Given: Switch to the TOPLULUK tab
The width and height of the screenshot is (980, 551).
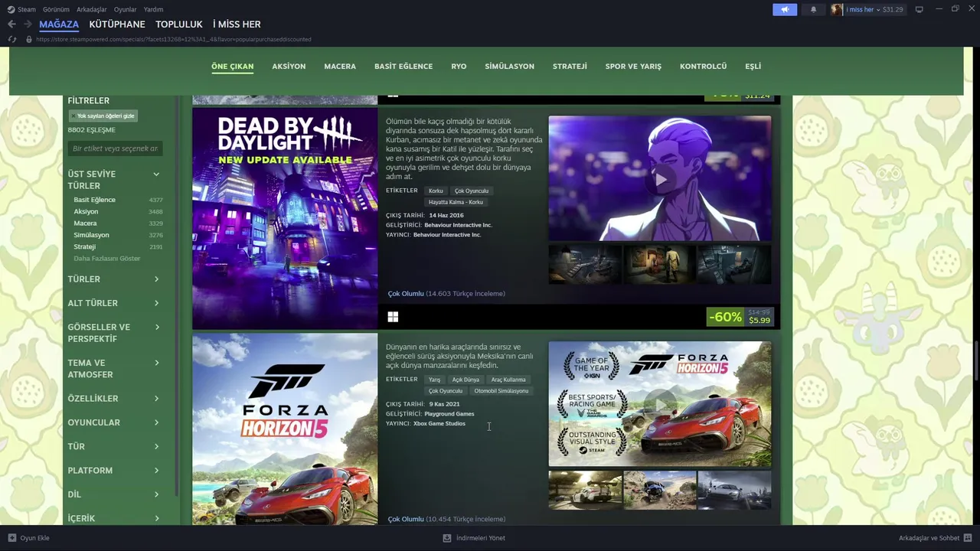Looking at the screenshot, I should (x=179, y=24).
